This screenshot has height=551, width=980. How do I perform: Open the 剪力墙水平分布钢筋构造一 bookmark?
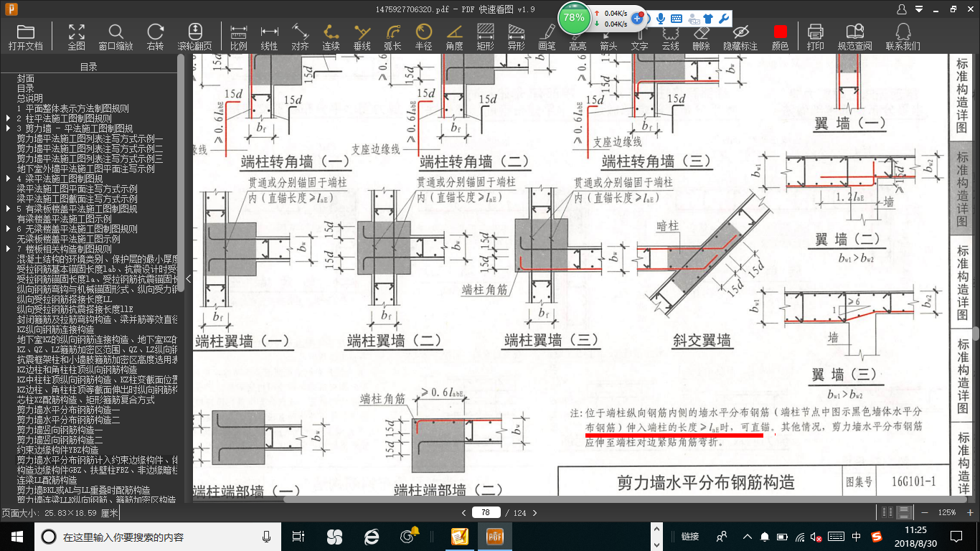point(69,409)
